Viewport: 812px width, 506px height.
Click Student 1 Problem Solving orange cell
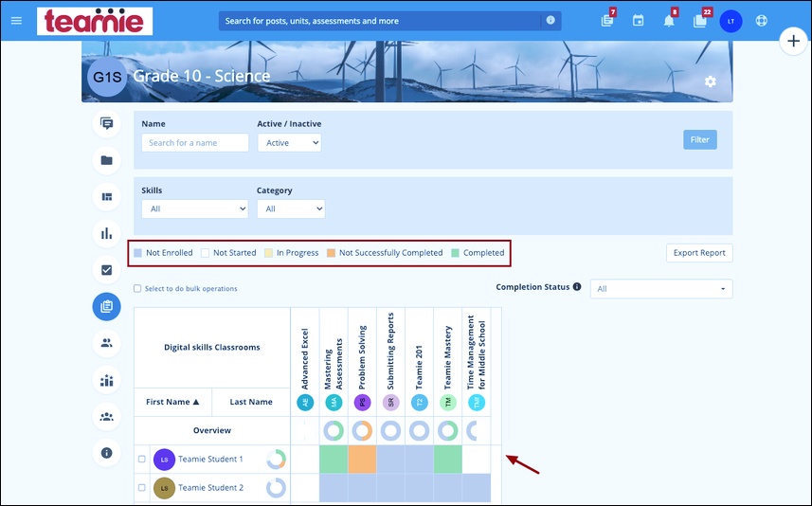pyautogui.click(x=362, y=459)
